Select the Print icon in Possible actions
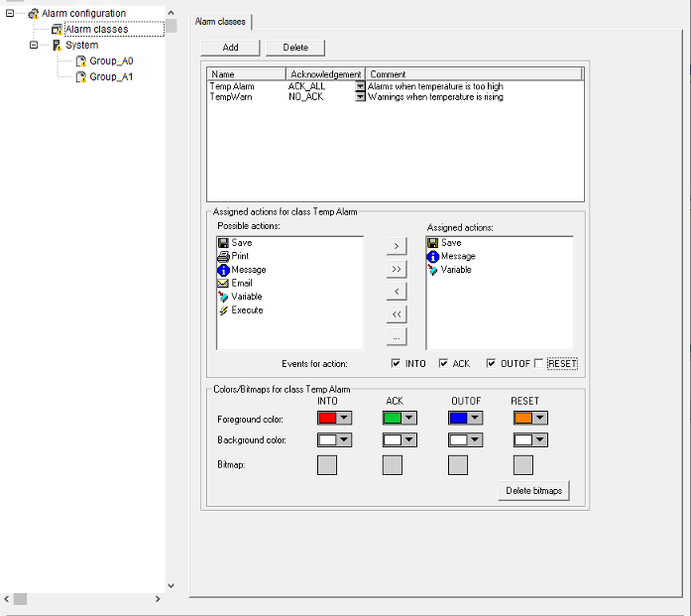Screen dimensions: 691x616 (223, 256)
